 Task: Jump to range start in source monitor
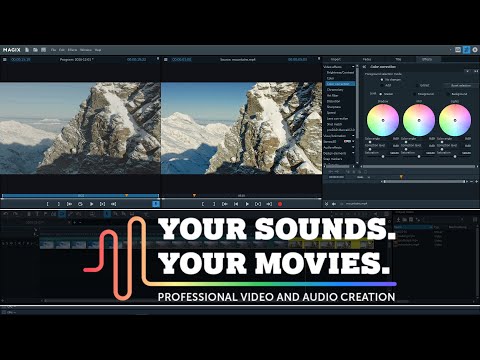(x=225, y=204)
